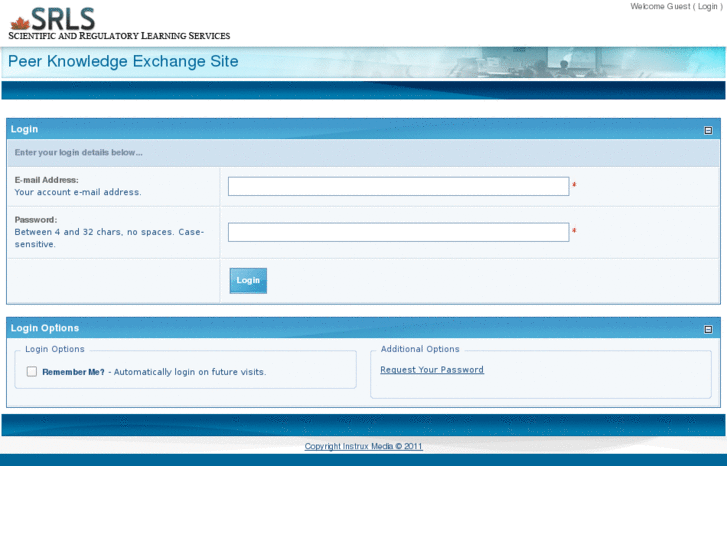Focus the E-mail Address field
The width and height of the screenshot is (727, 545).
(398, 186)
